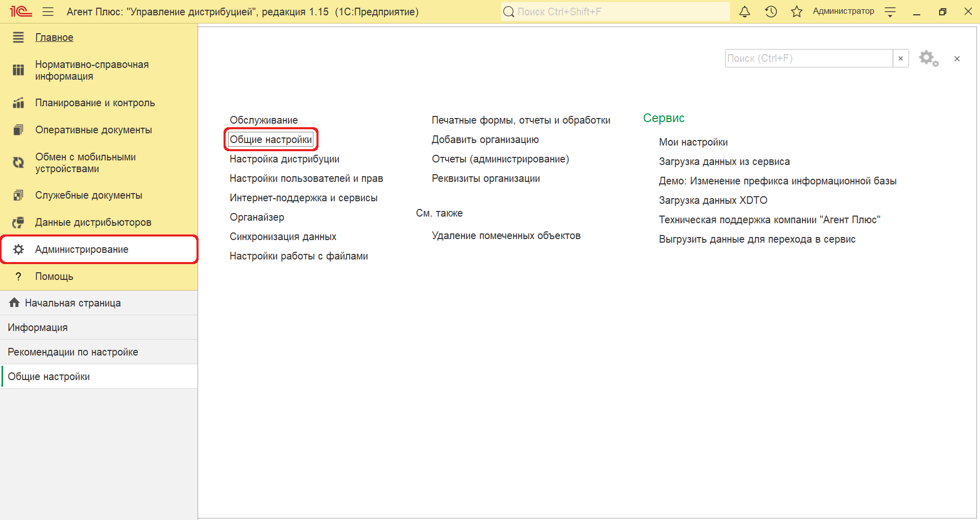Screen dimensions: 980x520
Task: Click the global search magnifier icon
Action: point(509,11)
